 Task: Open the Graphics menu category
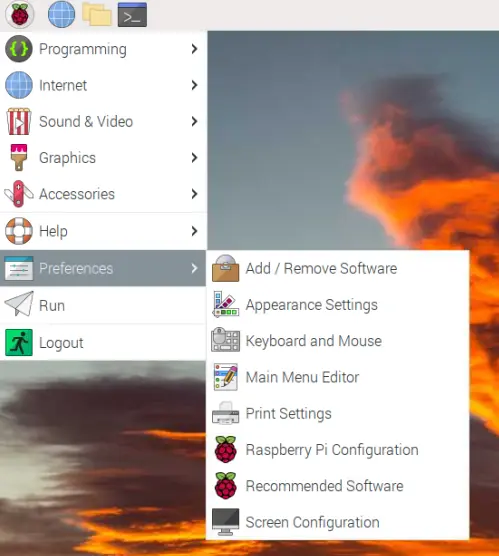coord(103,157)
